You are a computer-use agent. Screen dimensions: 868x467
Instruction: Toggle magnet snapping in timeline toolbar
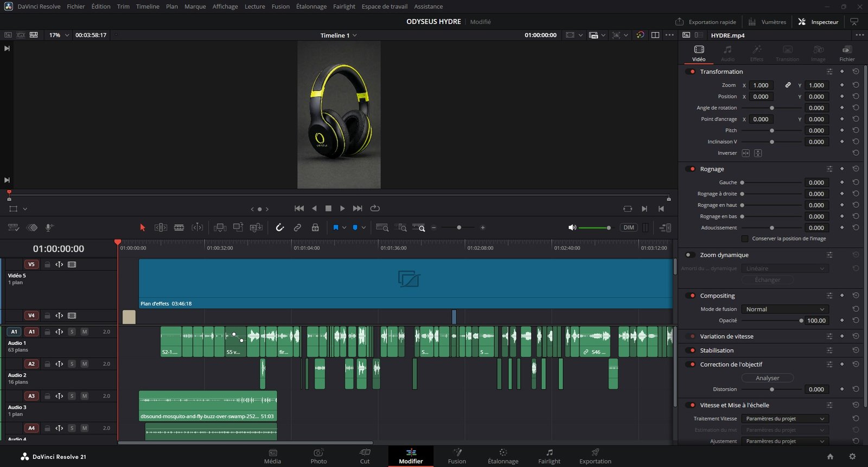point(280,228)
